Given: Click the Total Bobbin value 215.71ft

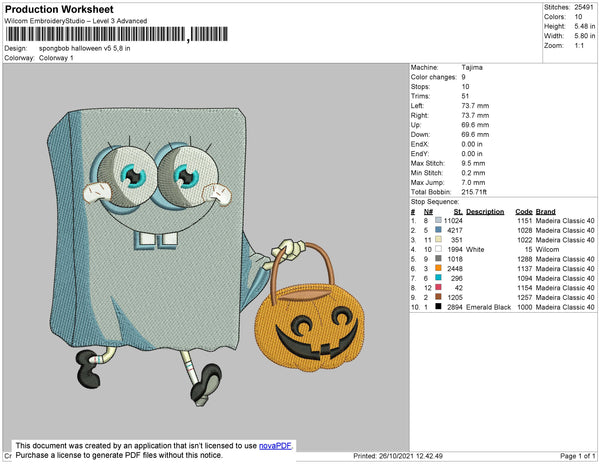Looking at the screenshot, I should (474, 192).
